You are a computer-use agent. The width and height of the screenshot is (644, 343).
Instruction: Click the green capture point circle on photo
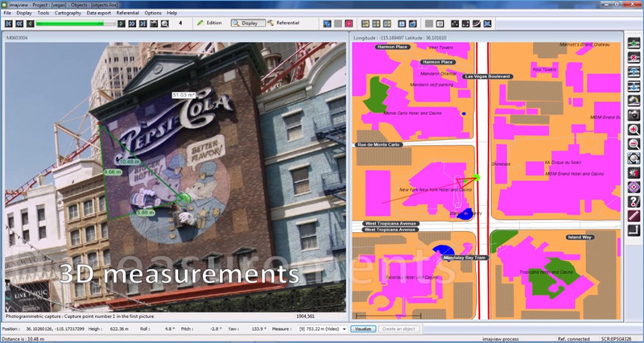click(x=184, y=199)
